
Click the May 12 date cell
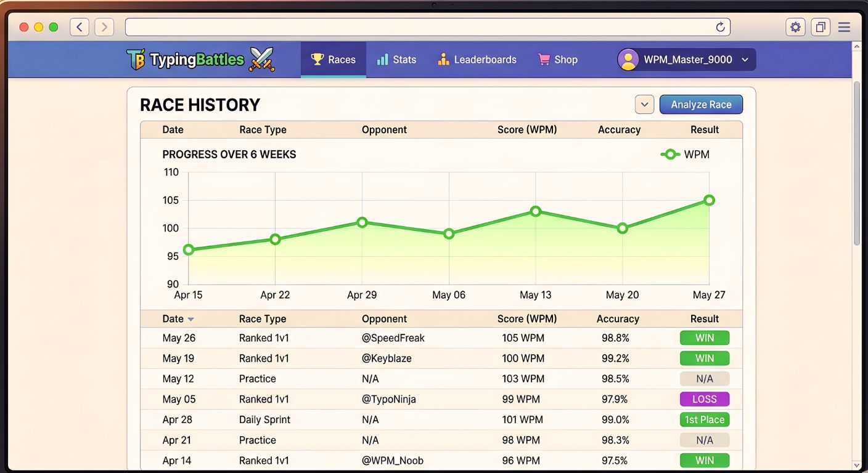coord(178,379)
